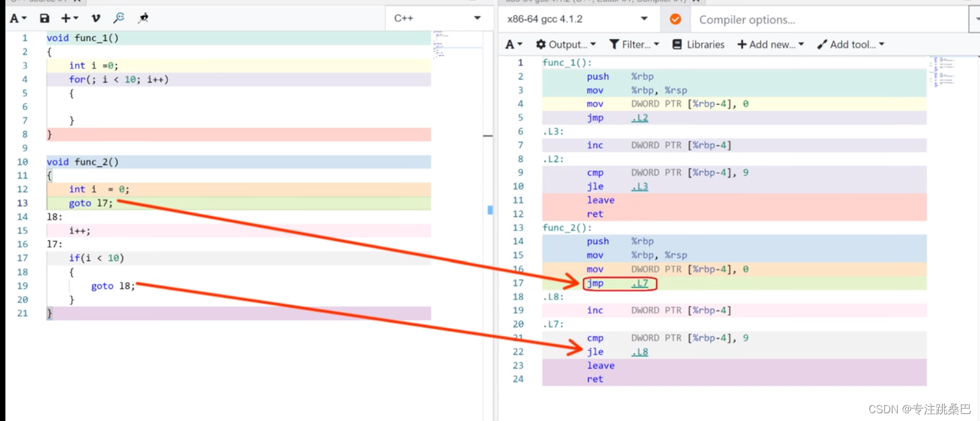980x421 pixels.
Task: Open the Filter dropdown menu
Action: pyautogui.click(x=634, y=44)
